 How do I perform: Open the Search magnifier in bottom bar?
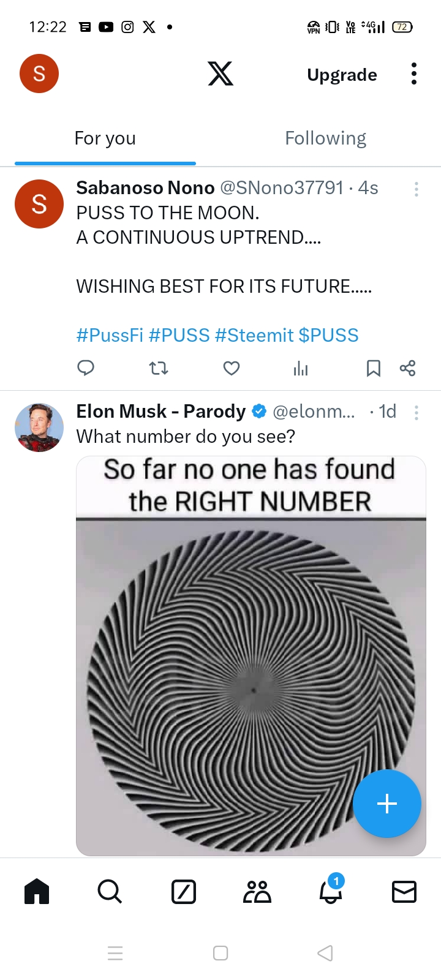(x=110, y=891)
